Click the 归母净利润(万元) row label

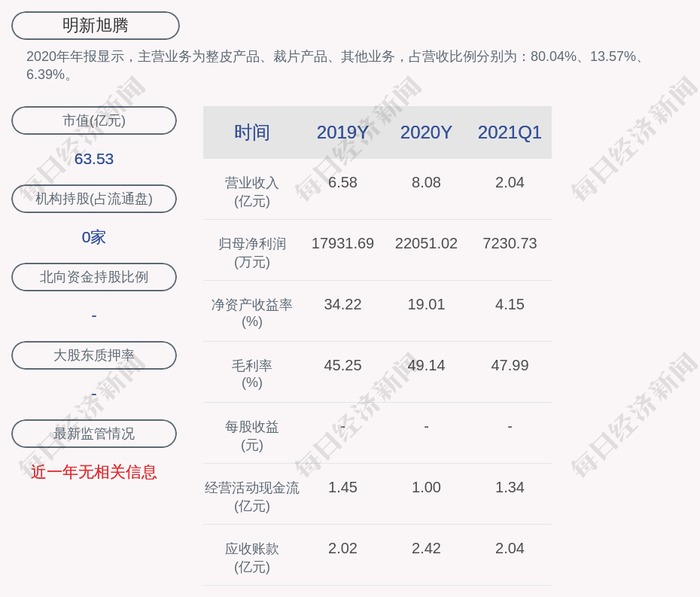pyautogui.click(x=251, y=252)
